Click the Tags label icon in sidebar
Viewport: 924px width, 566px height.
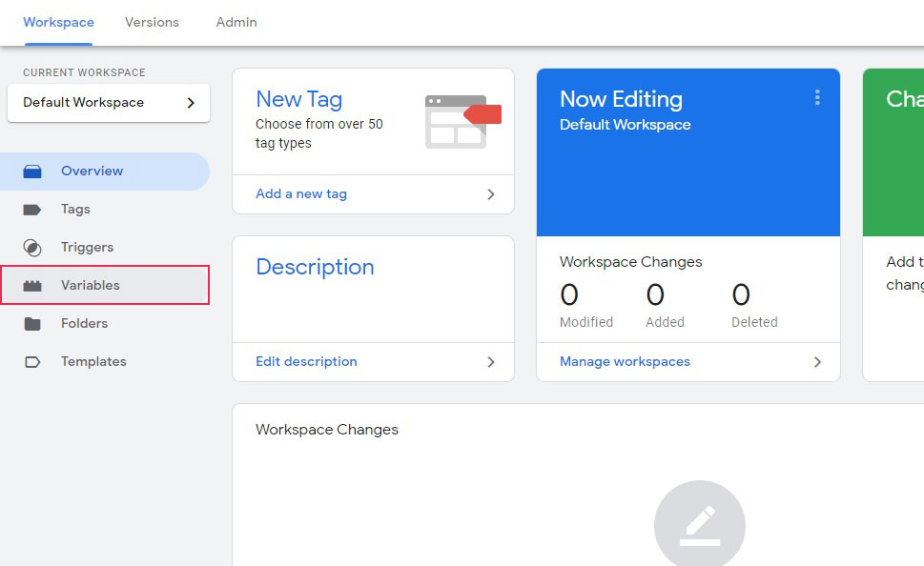[x=31, y=210]
